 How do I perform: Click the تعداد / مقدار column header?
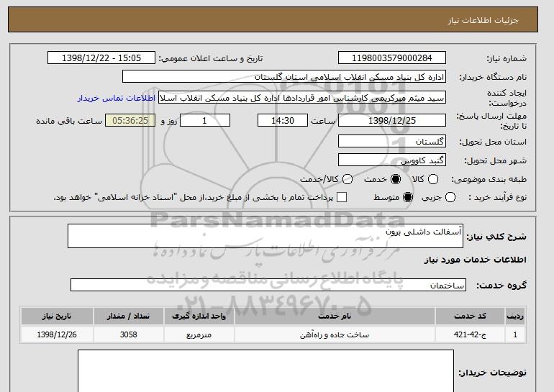point(128,316)
